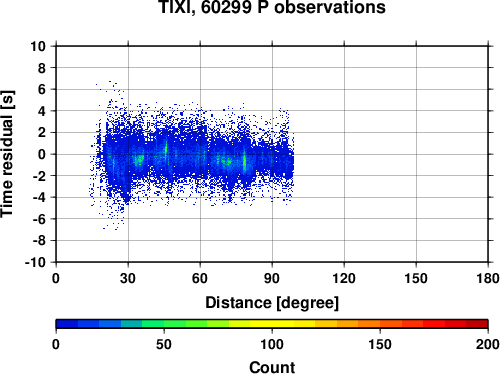Screen dimensions: 500x374
Task: Pick the colorbar "50" count label
Action: (x=164, y=344)
